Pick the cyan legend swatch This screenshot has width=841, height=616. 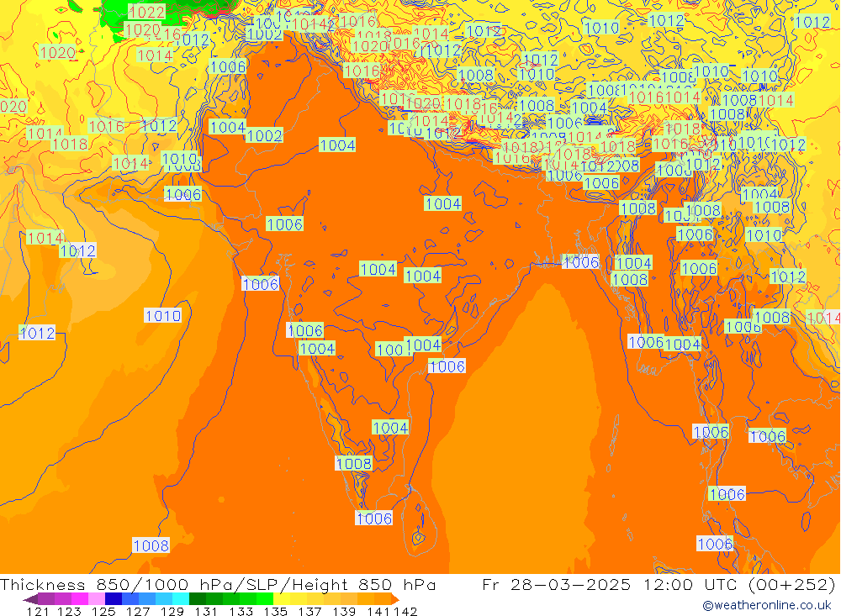tap(181, 599)
